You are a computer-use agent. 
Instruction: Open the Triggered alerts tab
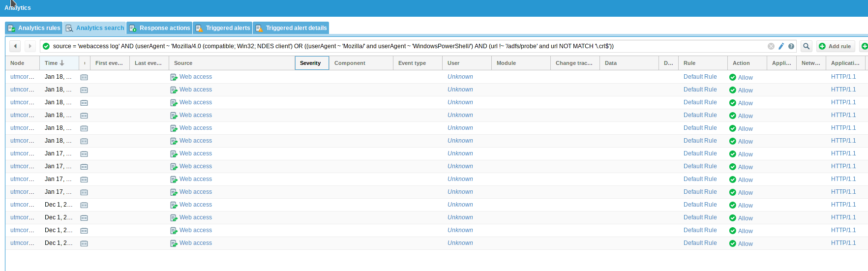pos(223,28)
